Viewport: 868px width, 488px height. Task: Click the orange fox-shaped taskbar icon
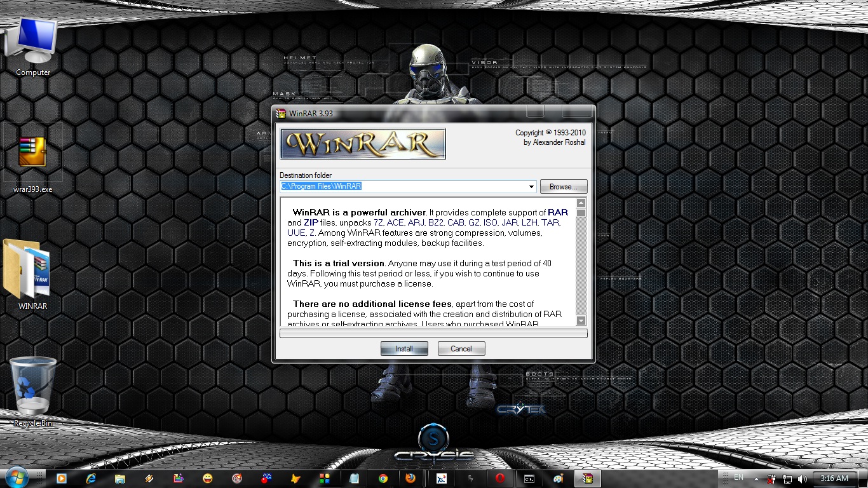295,478
